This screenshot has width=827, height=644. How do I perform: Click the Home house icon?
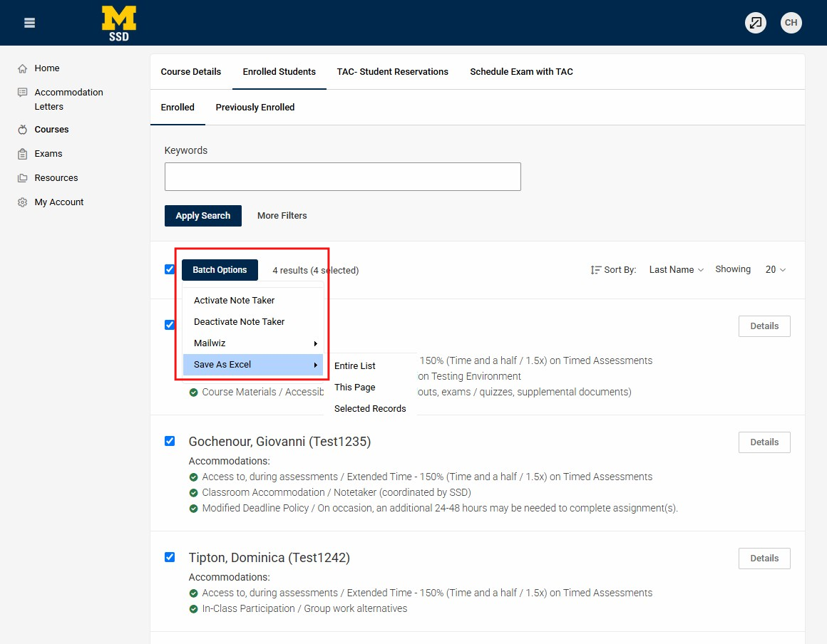22,68
